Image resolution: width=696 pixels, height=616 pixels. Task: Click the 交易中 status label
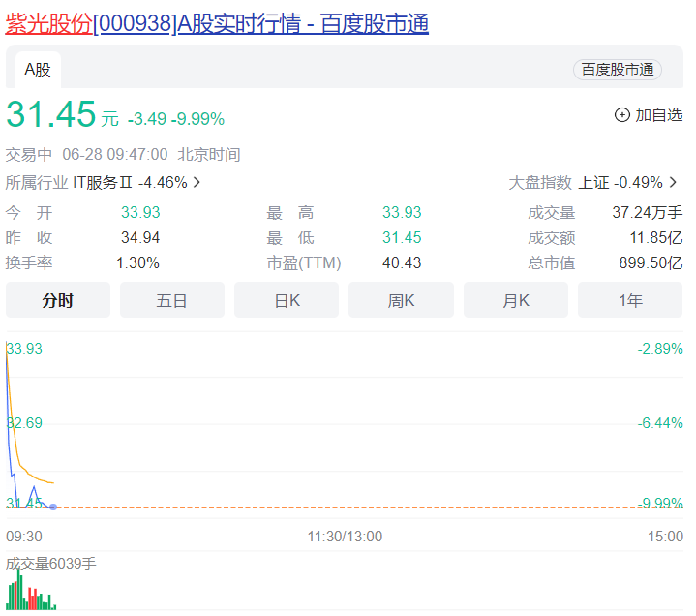tap(29, 155)
